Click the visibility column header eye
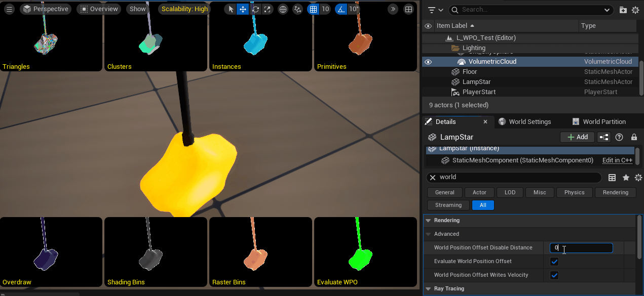The image size is (644, 296). click(428, 26)
